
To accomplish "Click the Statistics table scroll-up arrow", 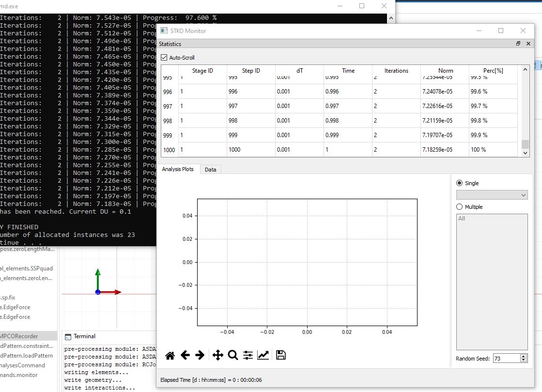I will coord(526,69).
